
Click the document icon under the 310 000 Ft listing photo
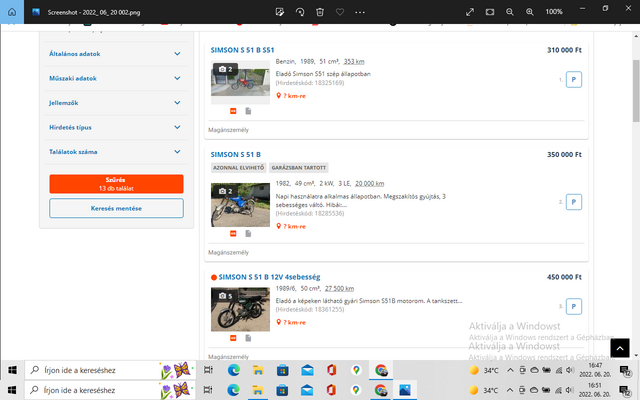248,111
